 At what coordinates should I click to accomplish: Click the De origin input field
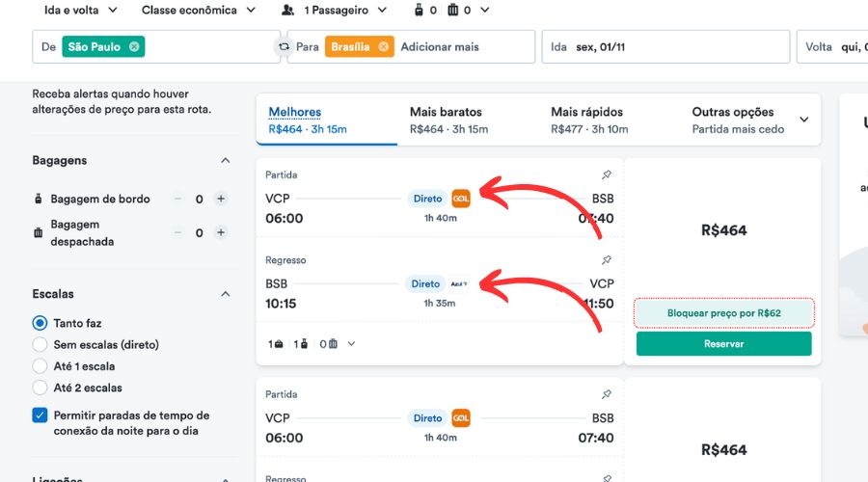pyautogui.click(x=156, y=47)
